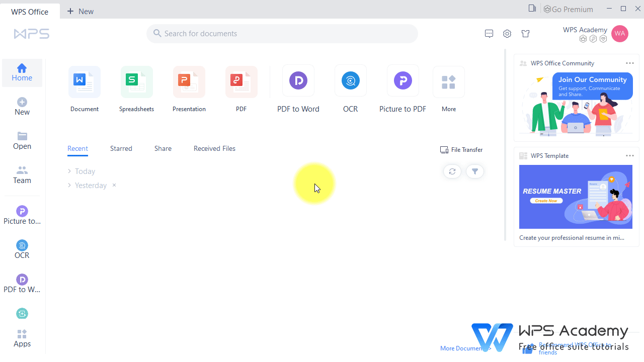
Task: Remove the Yesterday group with the x
Action: (114, 185)
